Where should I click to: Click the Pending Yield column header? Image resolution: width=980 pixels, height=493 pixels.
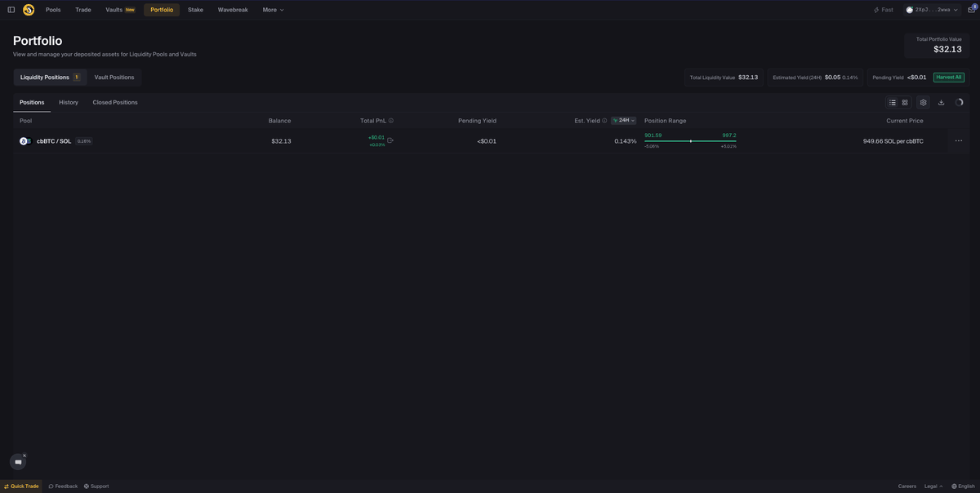click(477, 121)
